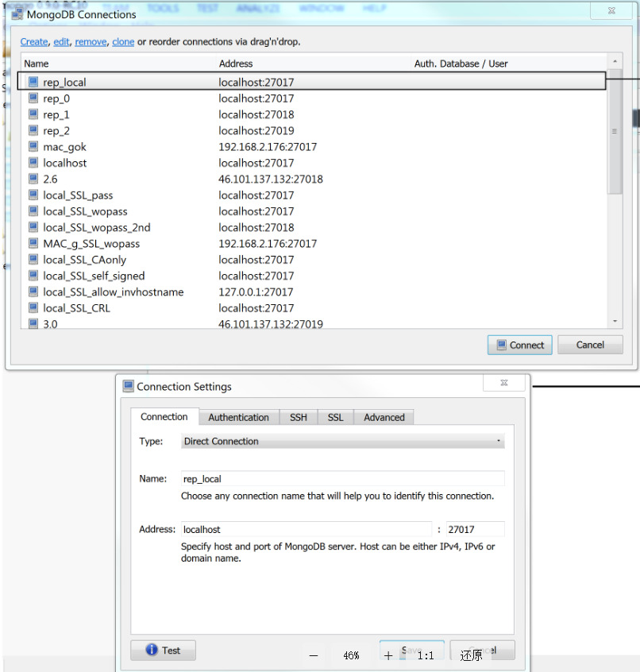
Task: Select the rep_local connection row
Action: click(311, 81)
